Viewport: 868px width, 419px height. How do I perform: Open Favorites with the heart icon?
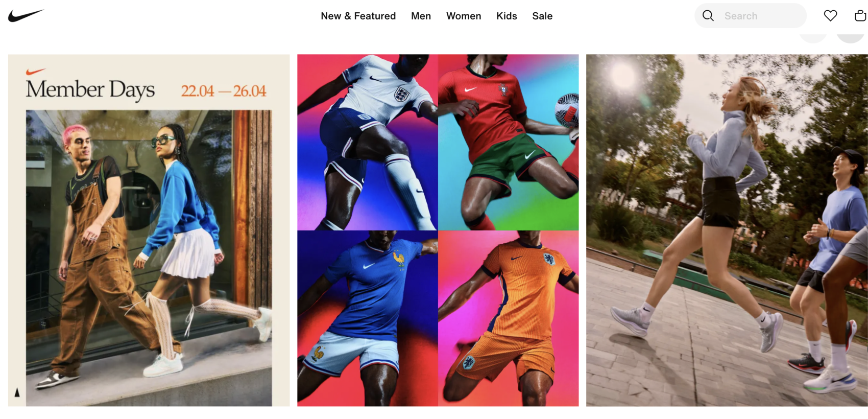pos(830,16)
